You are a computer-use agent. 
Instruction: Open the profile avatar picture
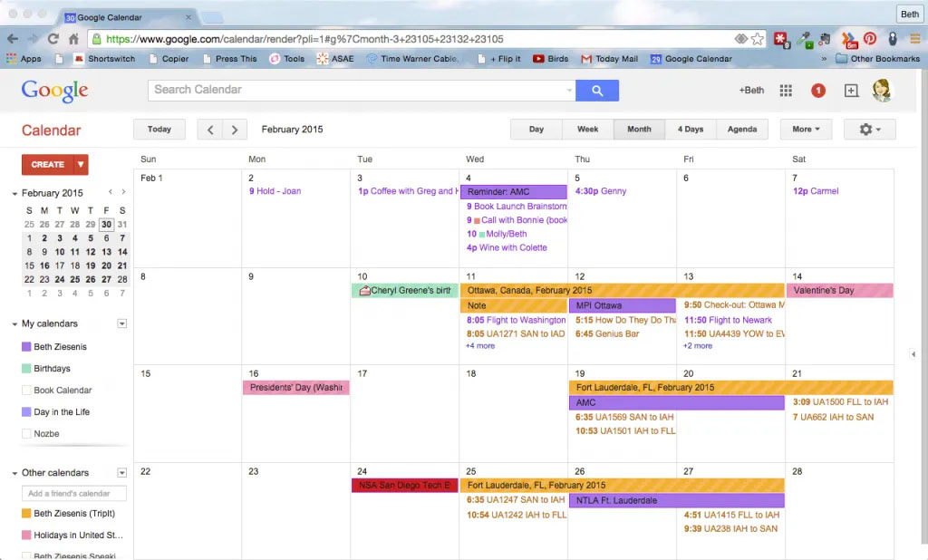pyautogui.click(x=882, y=91)
